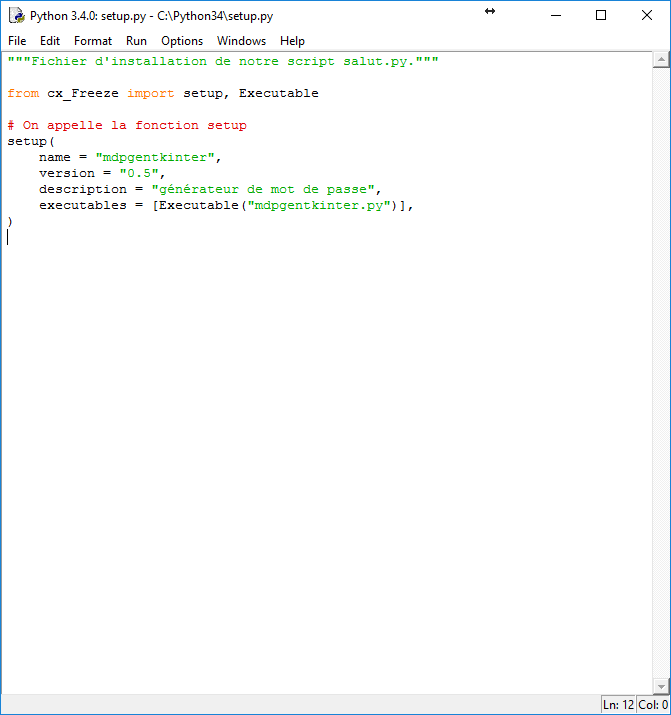
Task: Click the scrollbar up arrow
Action: point(661,61)
